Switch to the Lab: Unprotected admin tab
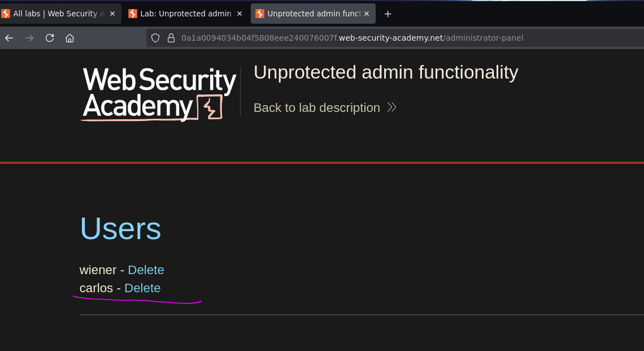This screenshot has width=644, height=351. (x=186, y=14)
